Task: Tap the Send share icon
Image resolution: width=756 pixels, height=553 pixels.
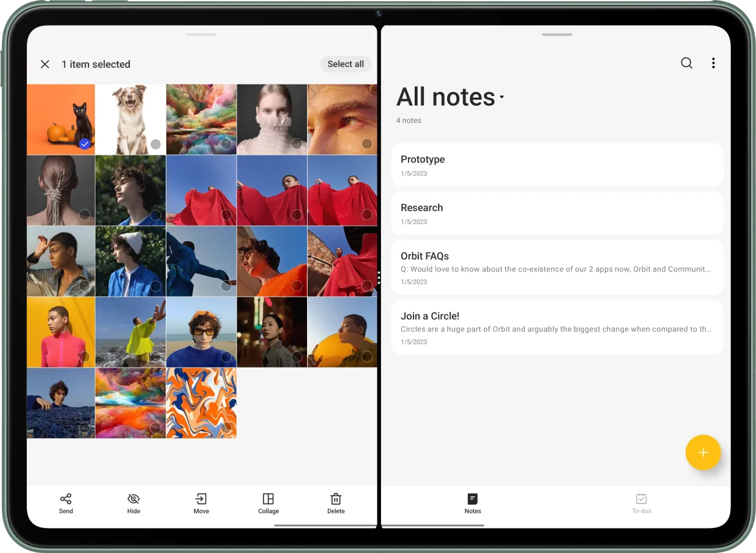Action: (x=66, y=499)
